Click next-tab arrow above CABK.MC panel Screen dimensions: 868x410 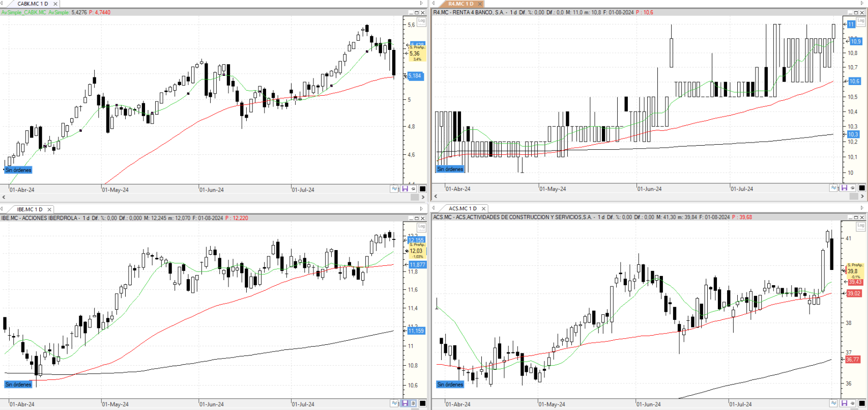[421, 4]
